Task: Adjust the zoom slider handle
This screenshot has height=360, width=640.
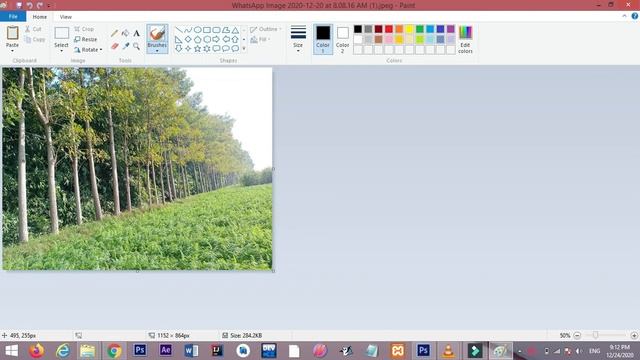Action: (x=596, y=335)
